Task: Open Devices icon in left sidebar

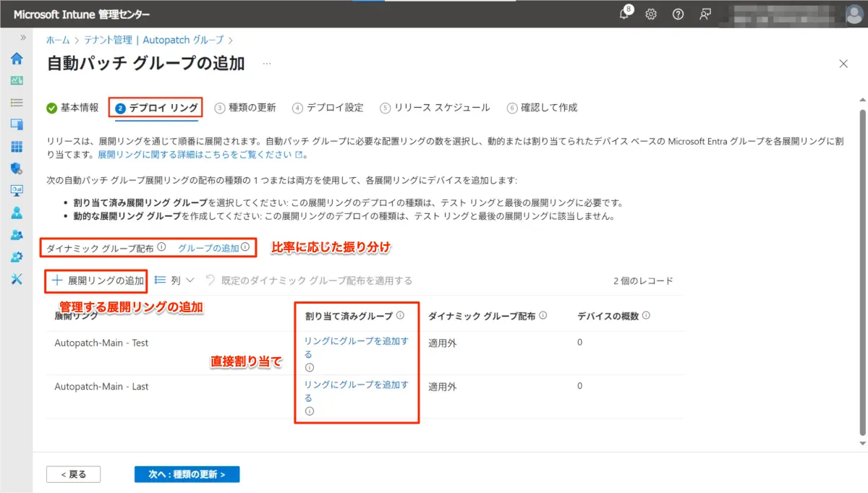Action: click(16, 125)
